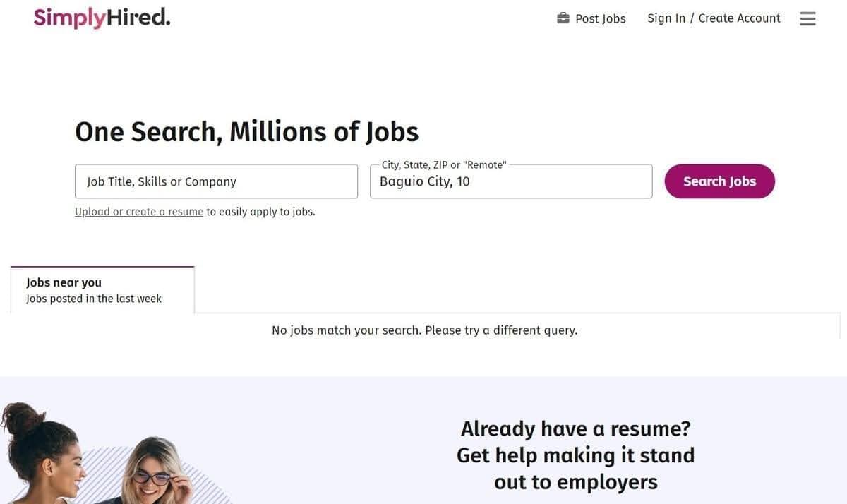Click the City, State, ZIP or Remote field label
The height and width of the screenshot is (504, 847).
tap(443, 164)
